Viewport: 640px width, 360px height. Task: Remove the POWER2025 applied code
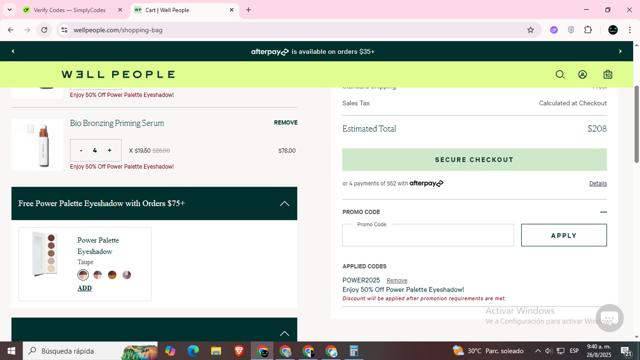pyautogui.click(x=397, y=280)
